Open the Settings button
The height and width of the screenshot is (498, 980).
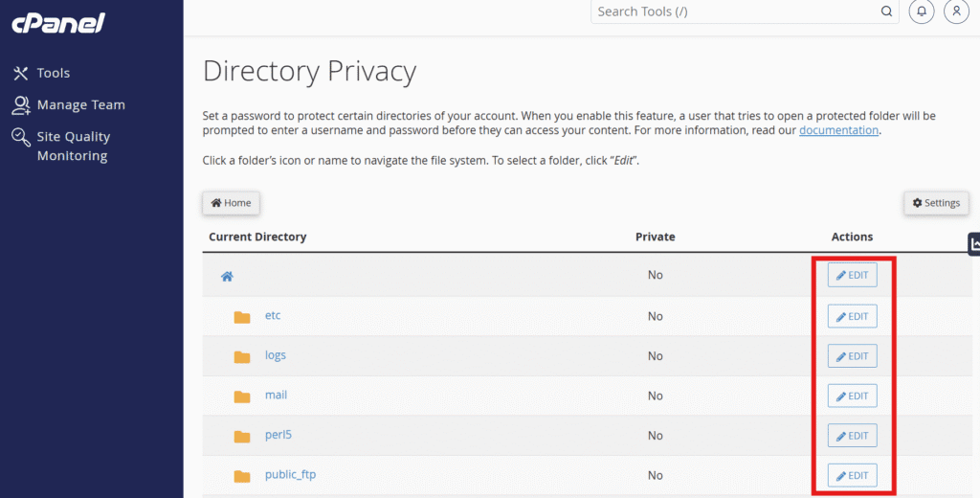pyautogui.click(x=936, y=203)
